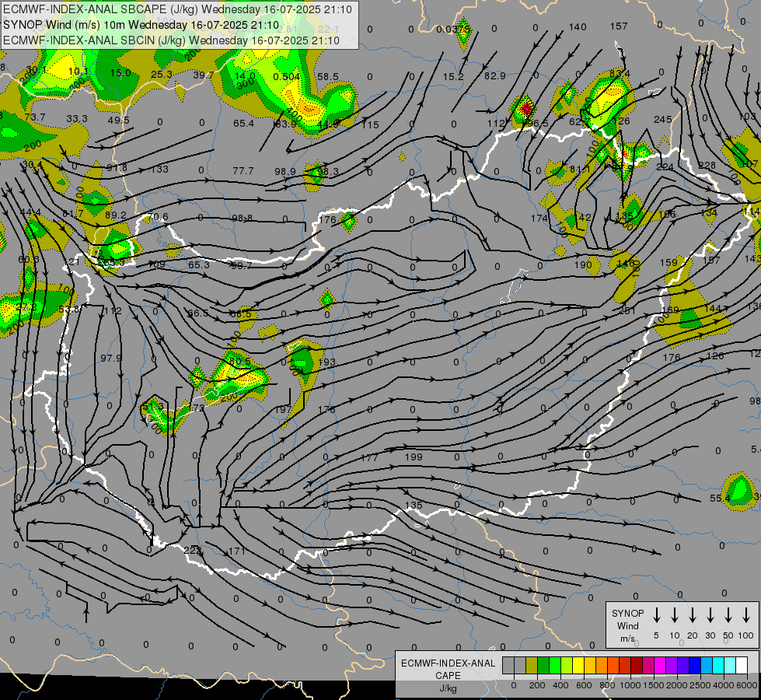Click the map value 222

(193, 551)
